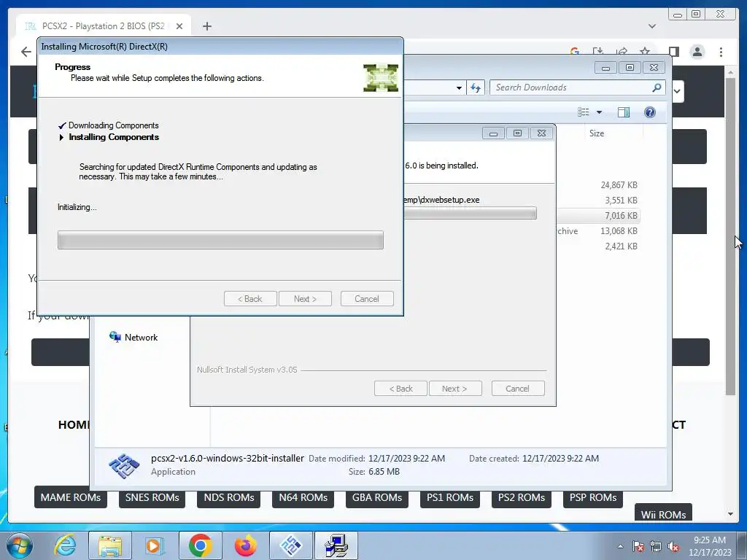Click the N64 ROMs link

pos(303,497)
